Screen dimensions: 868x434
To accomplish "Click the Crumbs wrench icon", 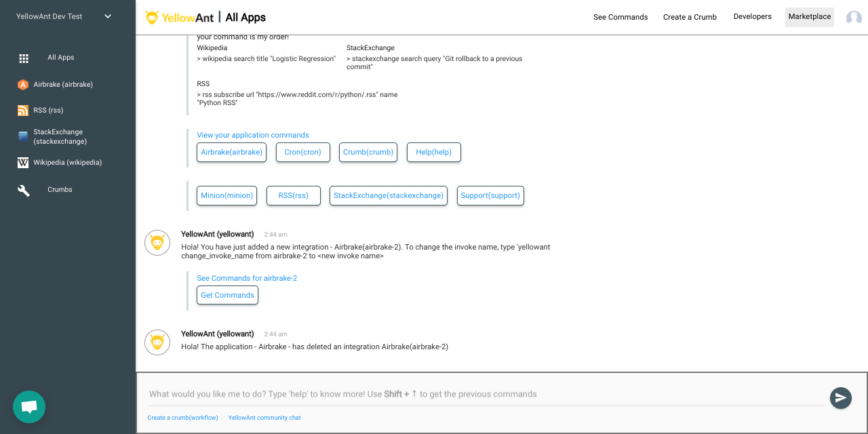I will 24,191.
